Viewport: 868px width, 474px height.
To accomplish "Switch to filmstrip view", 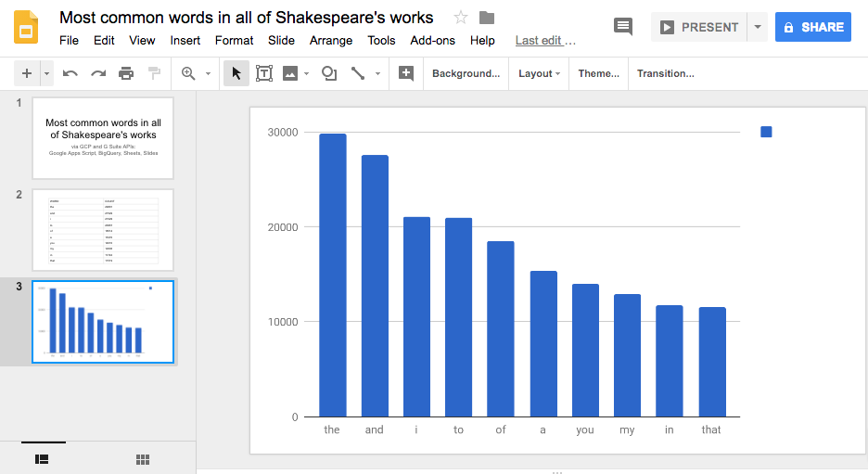I will (42, 459).
